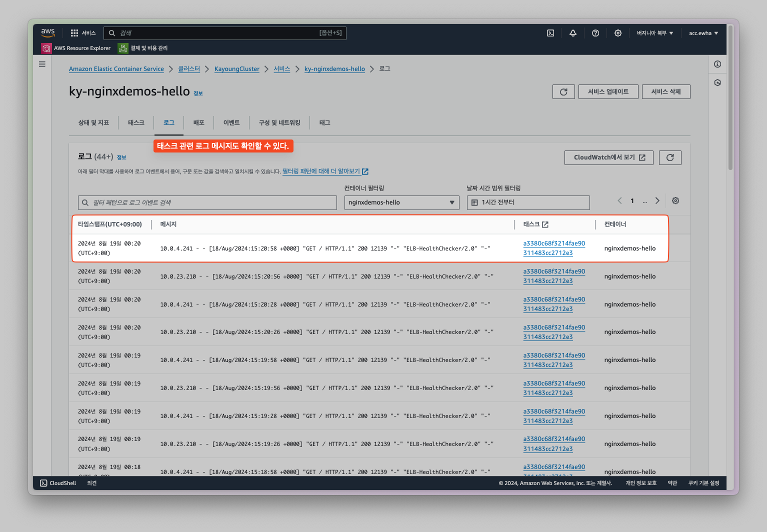Click the 1시간 전부터 date range filter
The width and height of the screenshot is (767, 532).
point(528,202)
